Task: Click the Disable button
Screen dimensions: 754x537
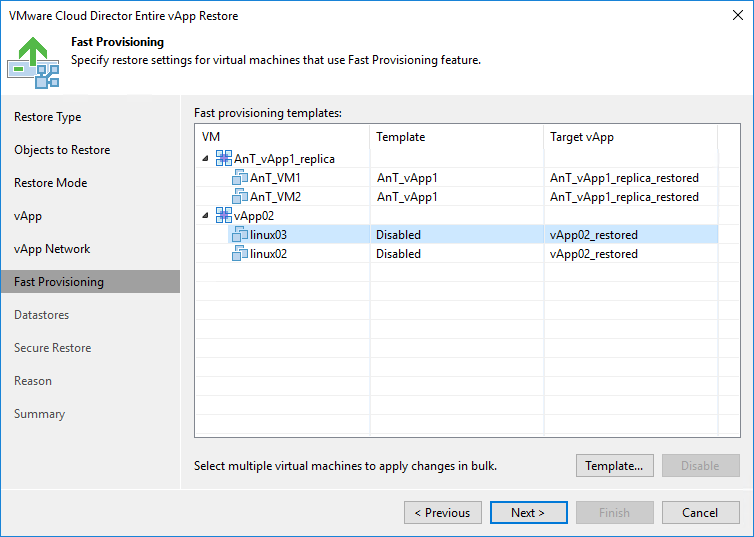Action: (701, 465)
